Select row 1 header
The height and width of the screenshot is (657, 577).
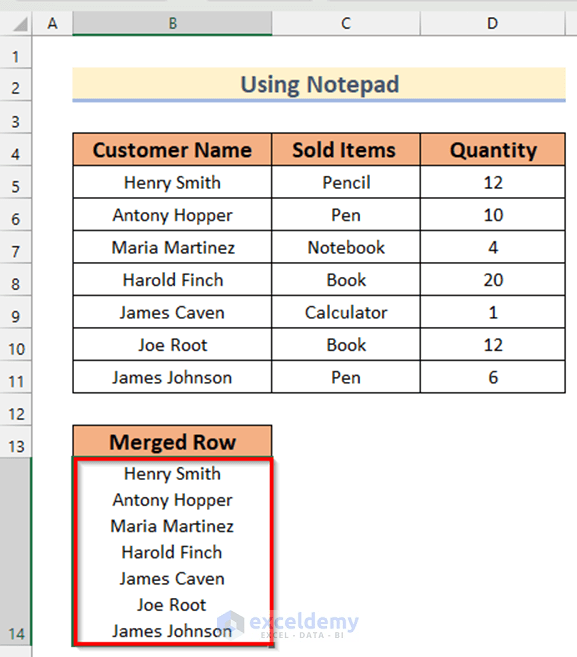16,52
